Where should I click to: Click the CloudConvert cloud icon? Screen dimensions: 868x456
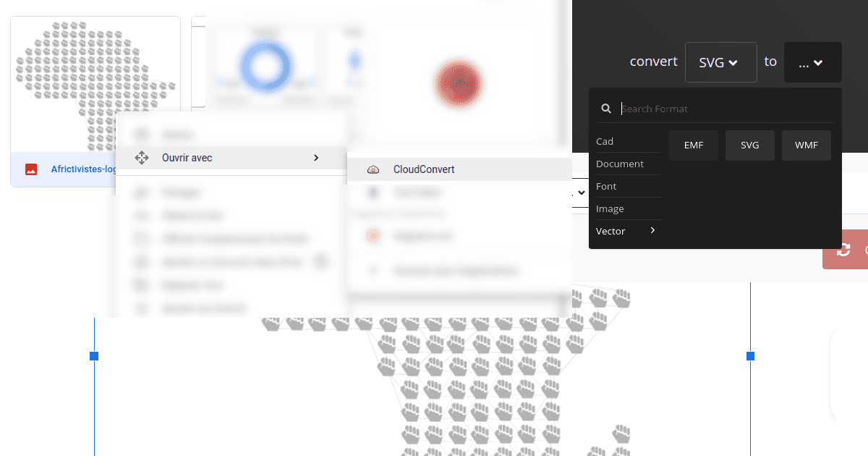click(373, 169)
